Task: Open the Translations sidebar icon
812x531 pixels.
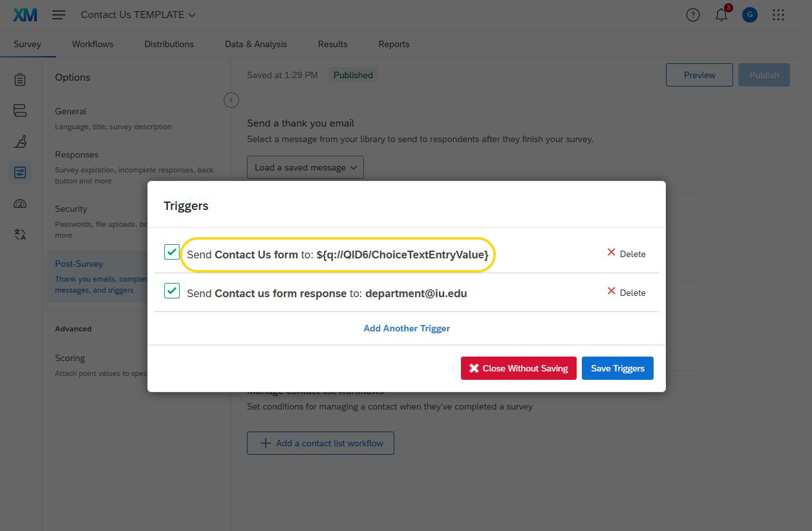Action: [x=20, y=234]
